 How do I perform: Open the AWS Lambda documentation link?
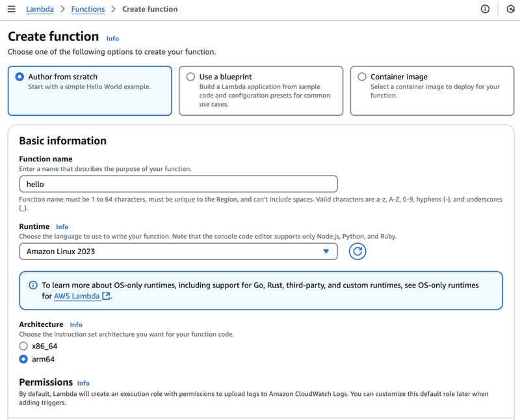[x=77, y=296]
